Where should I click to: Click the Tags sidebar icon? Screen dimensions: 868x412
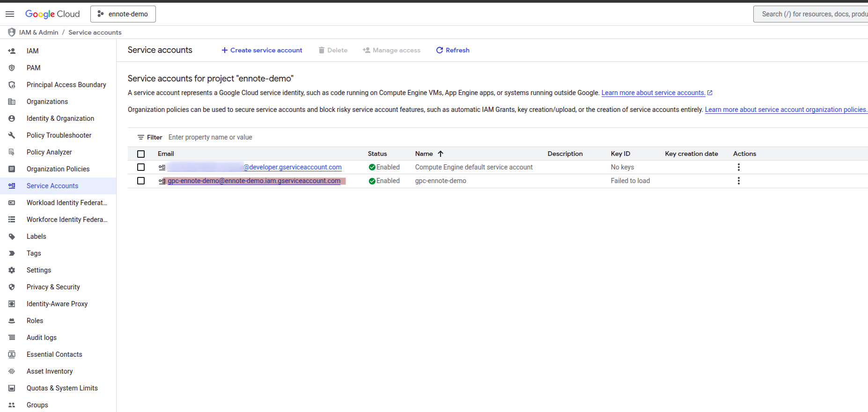12,253
